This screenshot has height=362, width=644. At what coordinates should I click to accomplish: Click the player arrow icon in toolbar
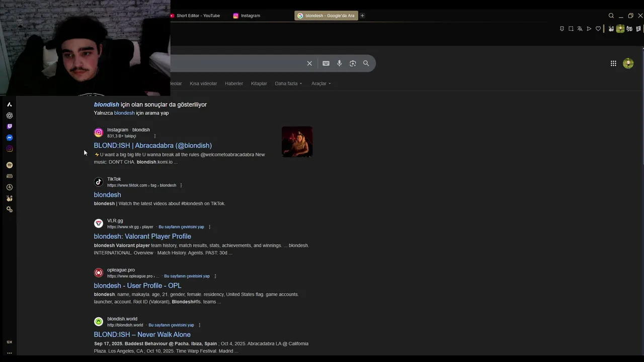589,29
